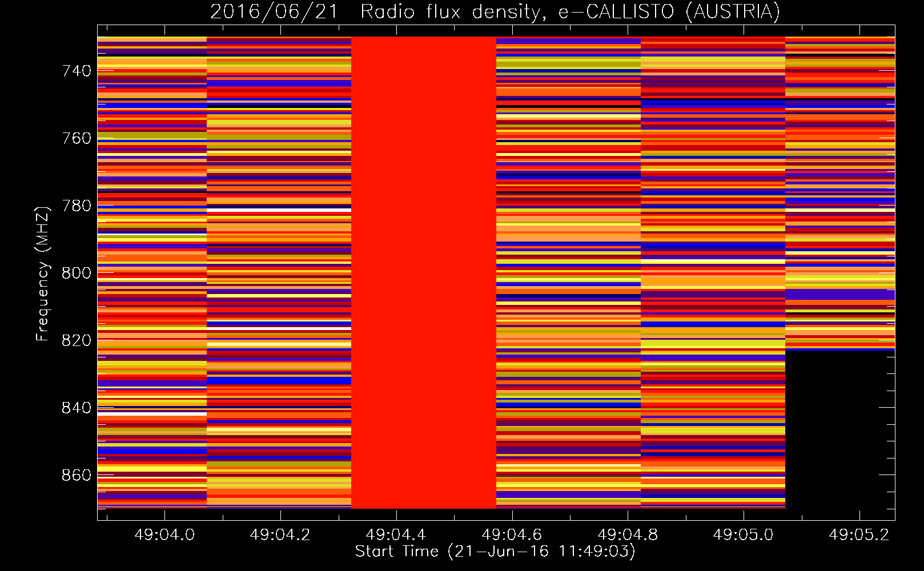Click the 800 frequency tick label
The width and height of the screenshot is (924, 571).
(77, 273)
